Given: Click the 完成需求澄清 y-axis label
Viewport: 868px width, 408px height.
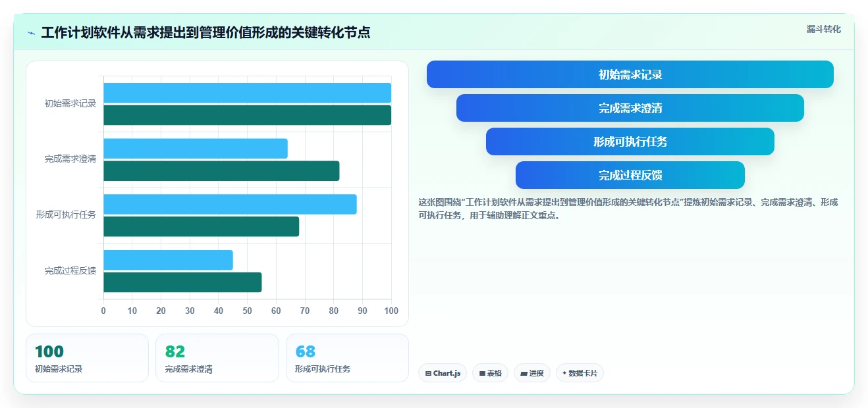Looking at the screenshot, I should (70, 159).
